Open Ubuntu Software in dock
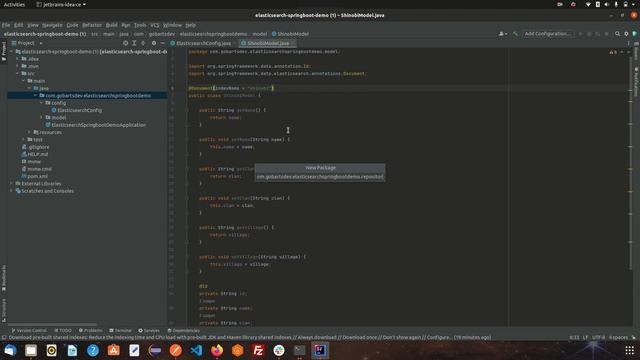640x360 pixels. [x=113, y=350]
